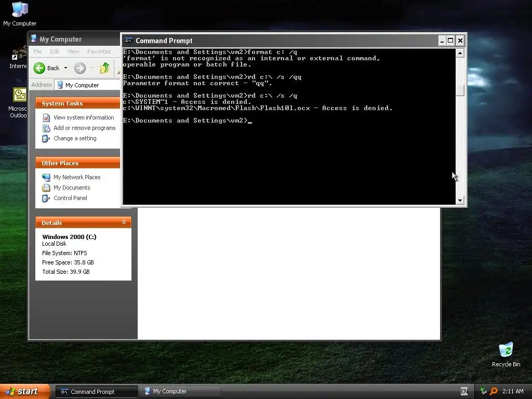532x399 pixels.
Task: Click "Total Size: 39.9 GB" text
Action: tap(66, 272)
